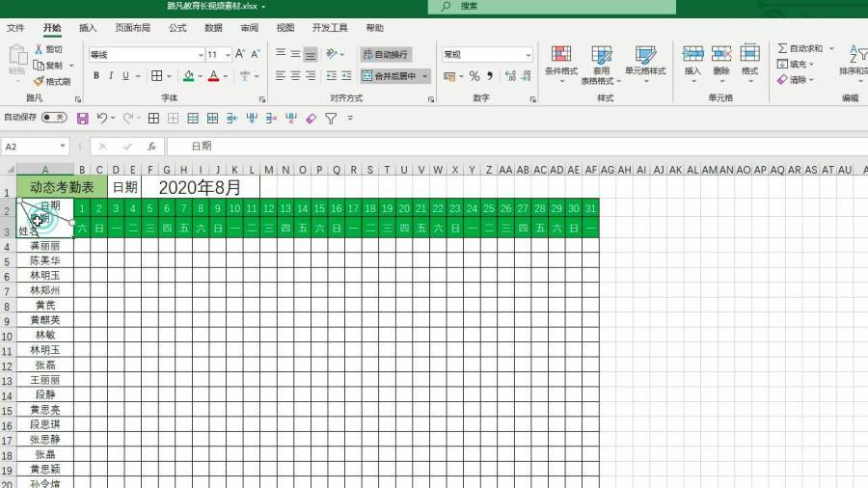Click the AutoSum (自动求和) button
The width and height of the screenshot is (868, 488).
point(800,48)
